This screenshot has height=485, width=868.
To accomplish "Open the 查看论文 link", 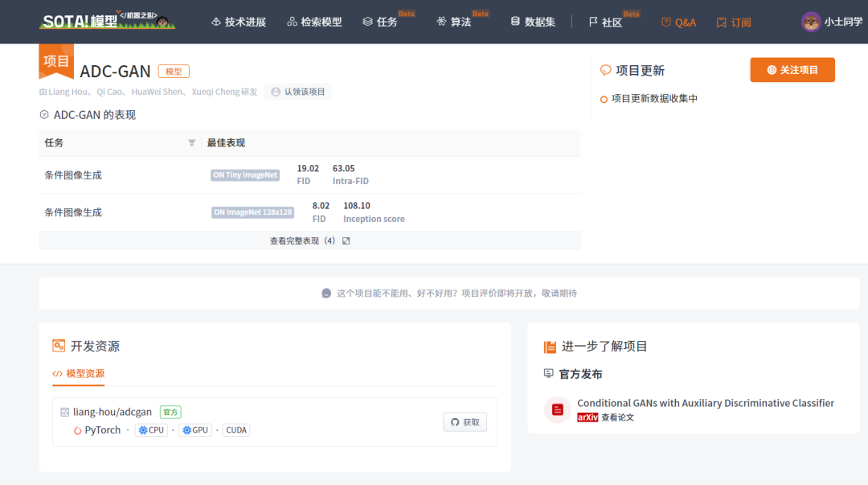I will pos(617,417).
